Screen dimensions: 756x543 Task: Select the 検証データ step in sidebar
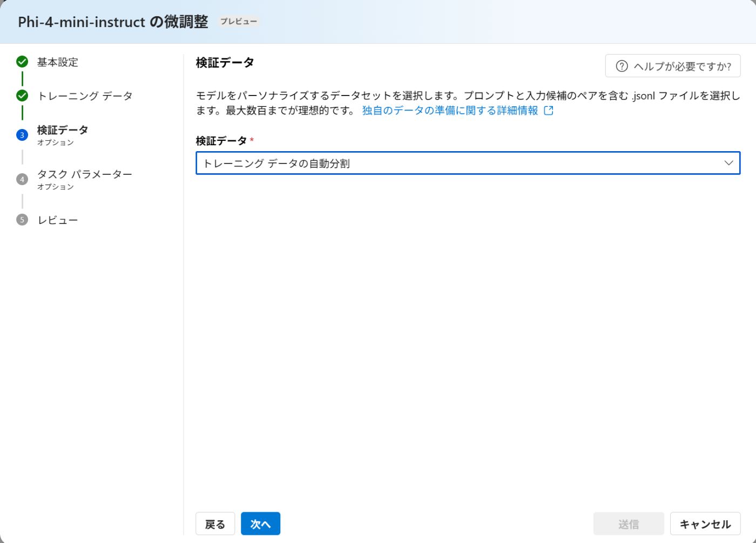tap(63, 130)
